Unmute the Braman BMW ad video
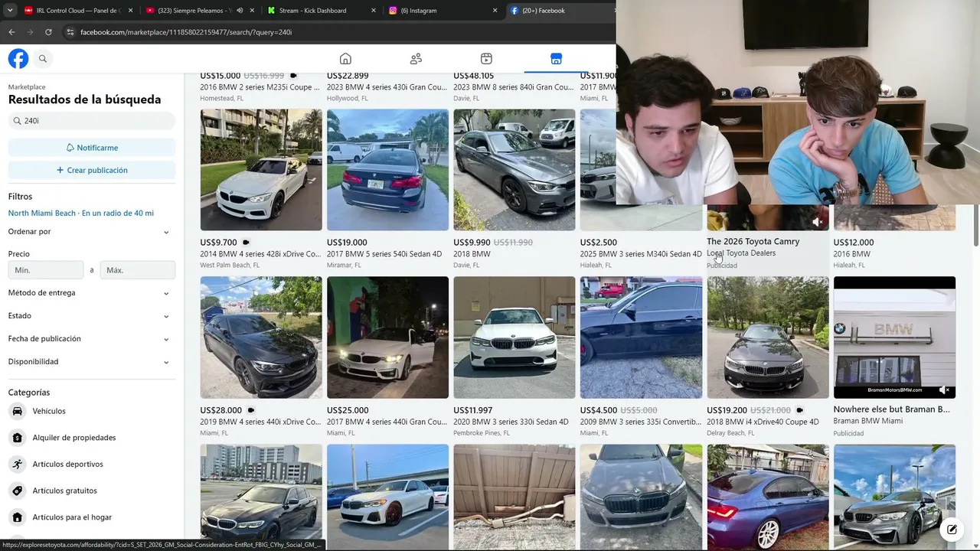The width and height of the screenshot is (980, 551). point(944,390)
